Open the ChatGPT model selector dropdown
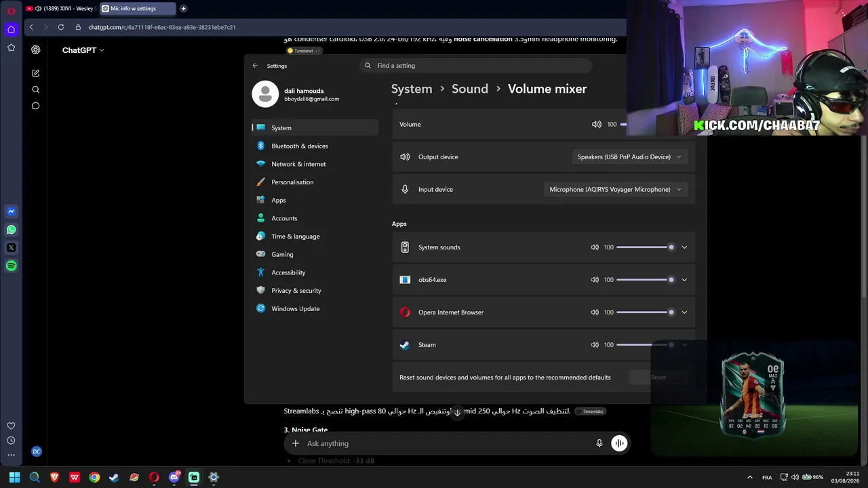The width and height of the screenshot is (868, 488). point(83,50)
